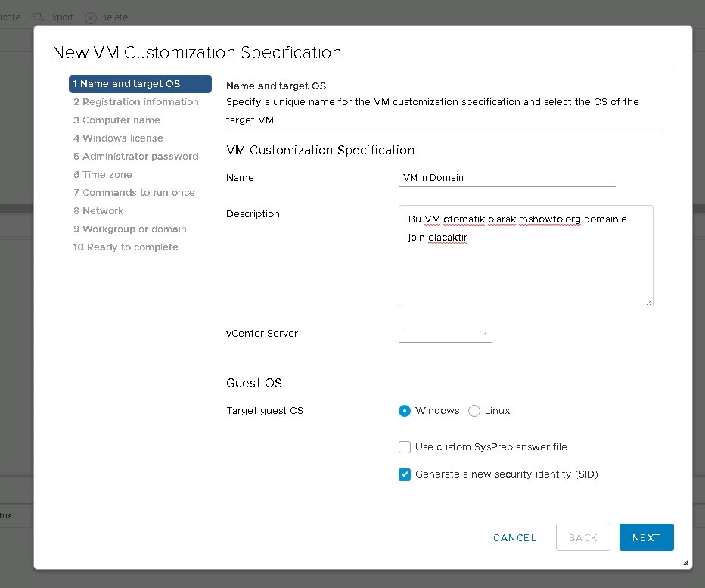705x588 pixels.
Task: Click the vCenter Server label
Action: (262, 334)
